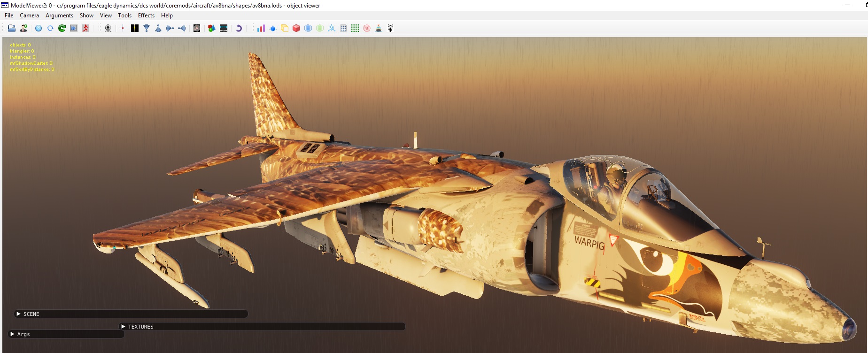Screen dimensions: 868x353
Task: Click the purple undo arrow icon
Action: (239, 28)
